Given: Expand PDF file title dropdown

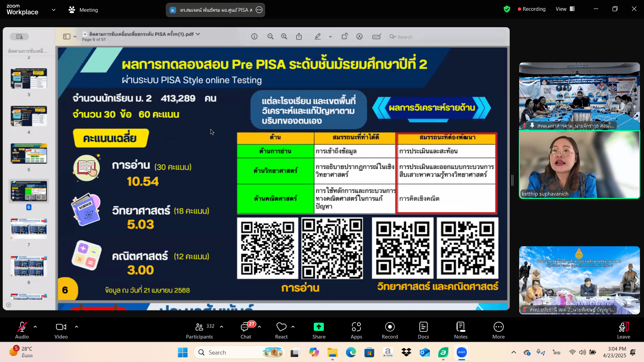Looking at the screenshot, I should coord(198,34).
